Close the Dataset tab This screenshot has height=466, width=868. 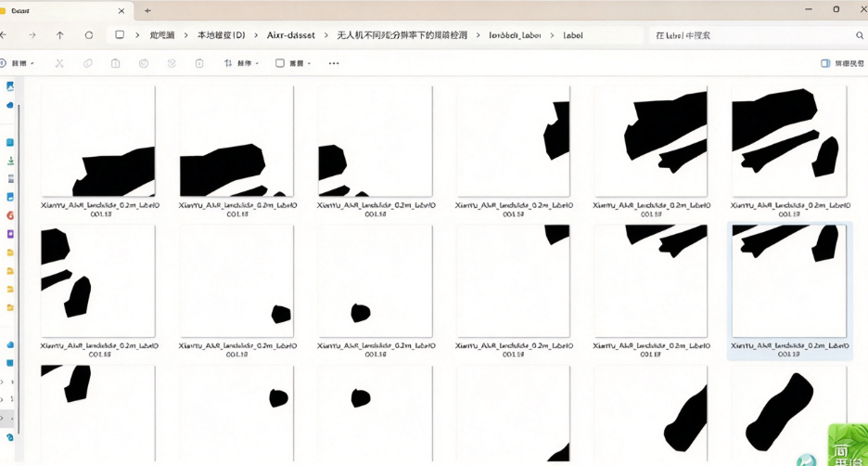121,10
